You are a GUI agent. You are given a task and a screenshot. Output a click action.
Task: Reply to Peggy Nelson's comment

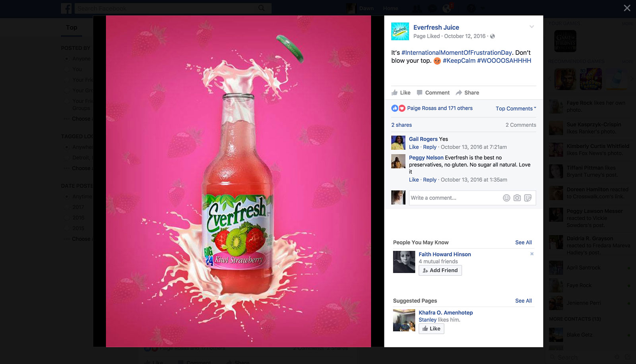point(430,180)
